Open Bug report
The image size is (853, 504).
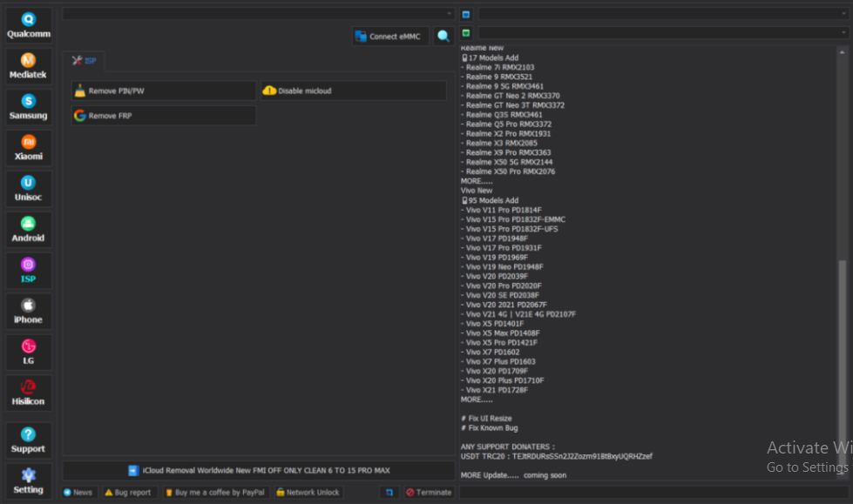coord(128,492)
